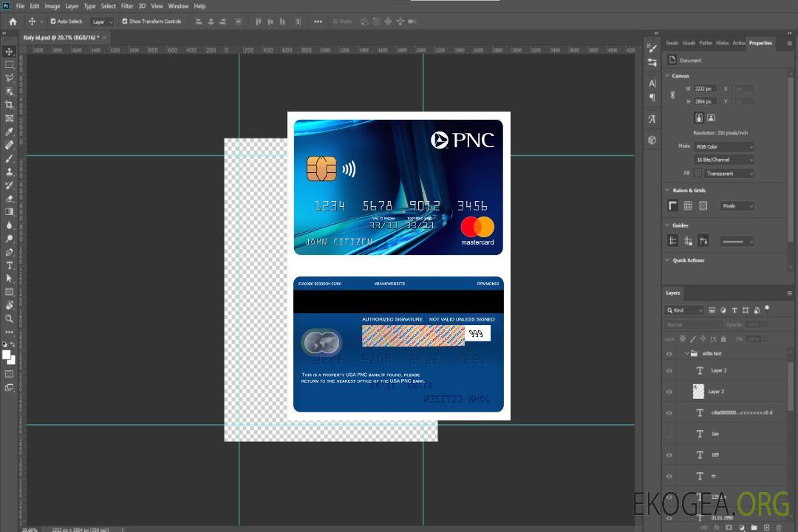Click the foreground color swatch
The image size is (798, 532).
(7, 355)
